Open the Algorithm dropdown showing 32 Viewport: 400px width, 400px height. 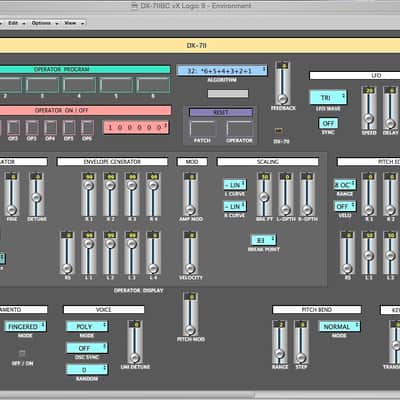click(x=222, y=71)
